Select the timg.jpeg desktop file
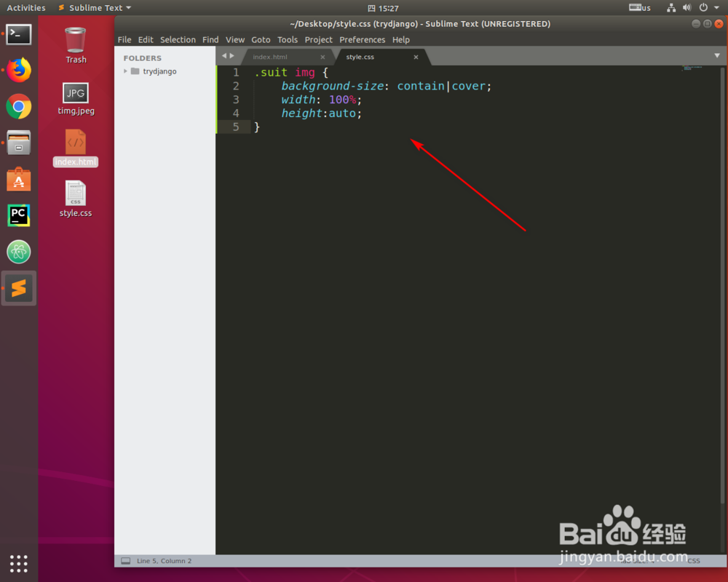The image size is (728, 582). click(x=76, y=98)
